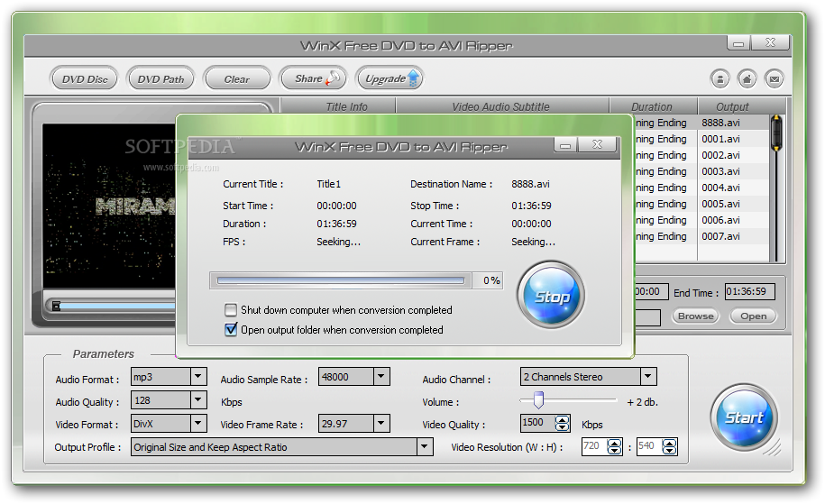Click the Share button with megaphone icon
This screenshot has width=825, height=504.
pyautogui.click(x=313, y=79)
